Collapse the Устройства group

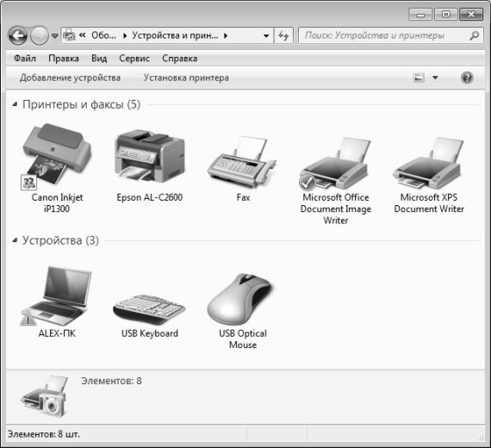(x=15, y=240)
